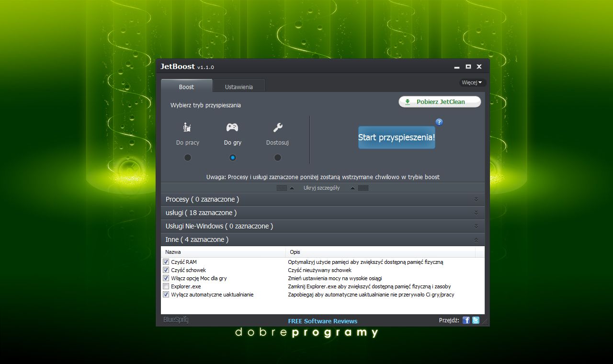Click the Pobierz JetClean button
Screen dimensions: 613x364
(440, 102)
